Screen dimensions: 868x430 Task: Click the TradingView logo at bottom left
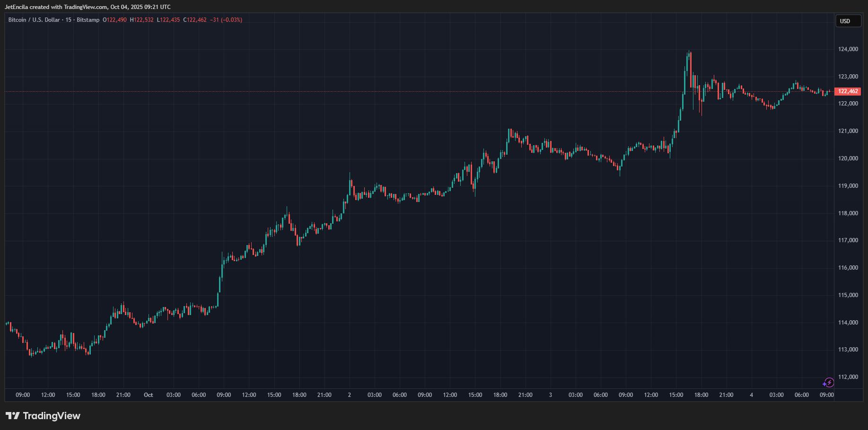click(43, 416)
